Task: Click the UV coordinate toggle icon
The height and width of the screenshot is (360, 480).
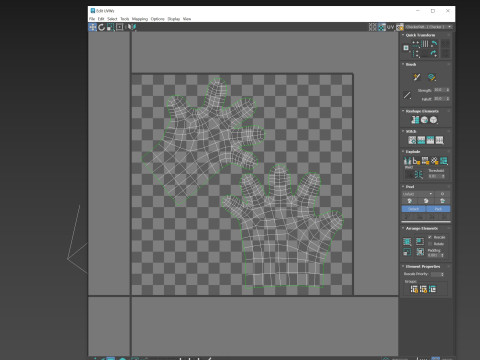Action: (x=391, y=27)
